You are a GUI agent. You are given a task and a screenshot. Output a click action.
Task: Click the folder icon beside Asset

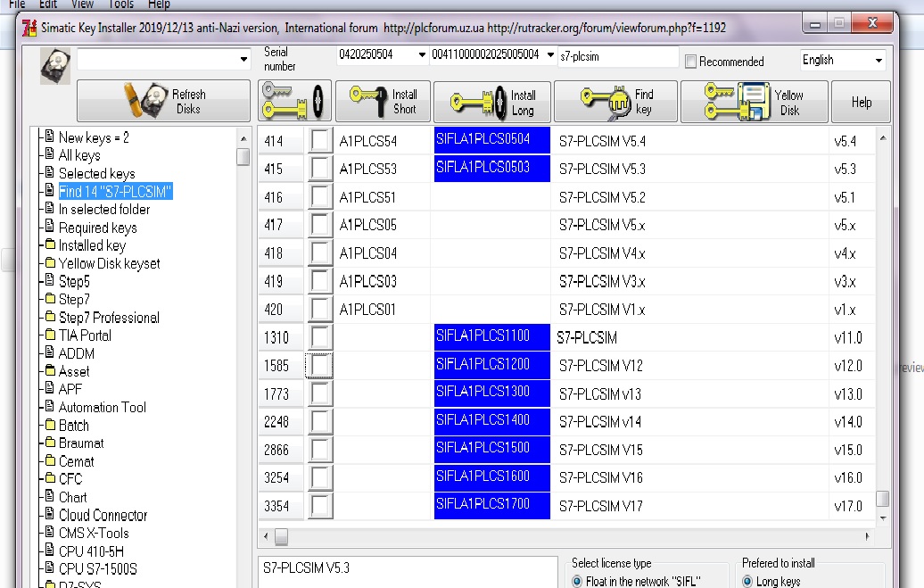pyautogui.click(x=50, y=370)
